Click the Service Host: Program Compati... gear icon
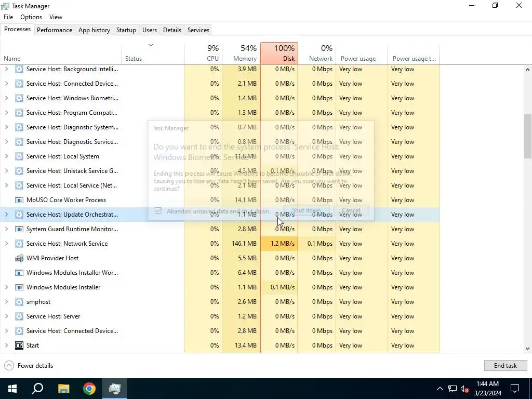Screen dimensions: 532x399 [x=19, y=113]
